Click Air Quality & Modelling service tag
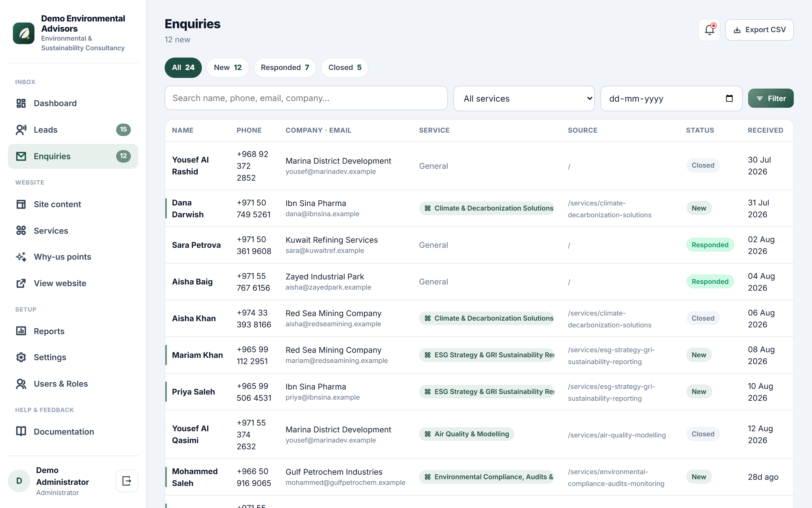This screenshot has height=508, width=812. [x=466, y=434]
